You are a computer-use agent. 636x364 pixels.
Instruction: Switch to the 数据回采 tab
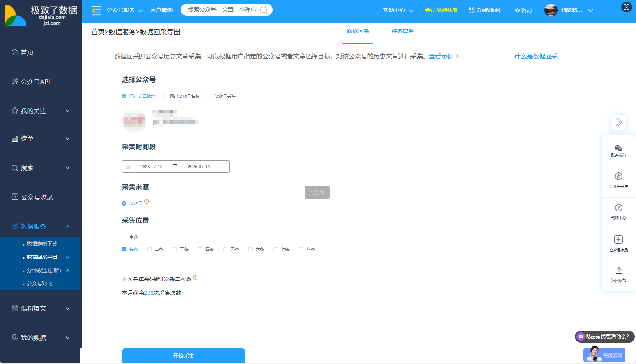coord(358,32)
